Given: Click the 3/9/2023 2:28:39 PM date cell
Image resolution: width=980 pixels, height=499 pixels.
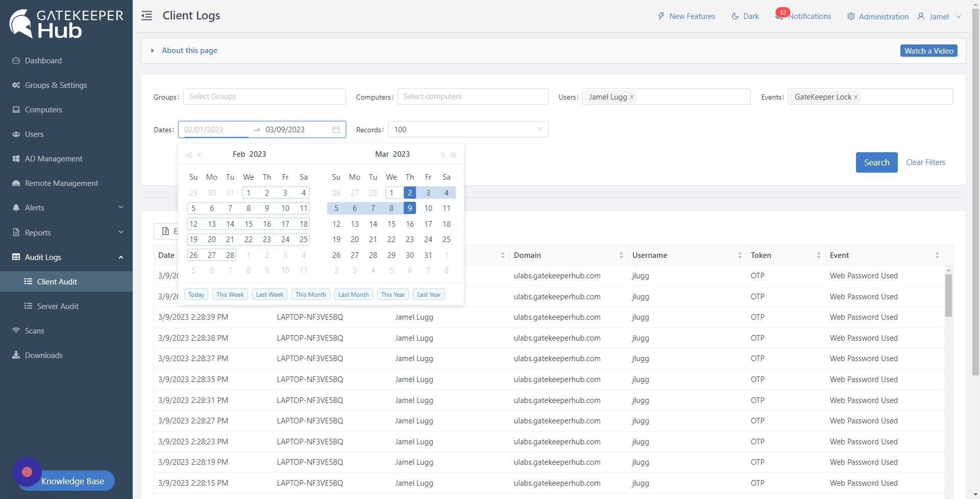Looking at the screenshot, I should 193,317.
